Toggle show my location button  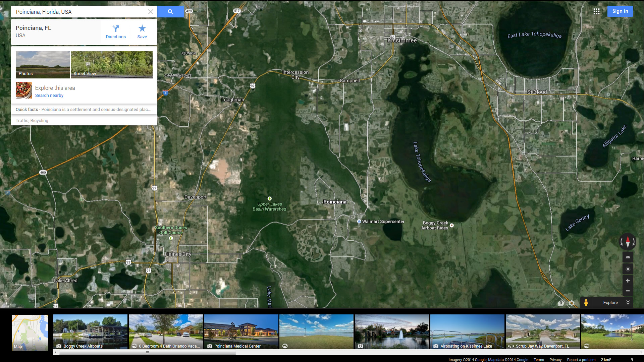(x=628, y=269)
